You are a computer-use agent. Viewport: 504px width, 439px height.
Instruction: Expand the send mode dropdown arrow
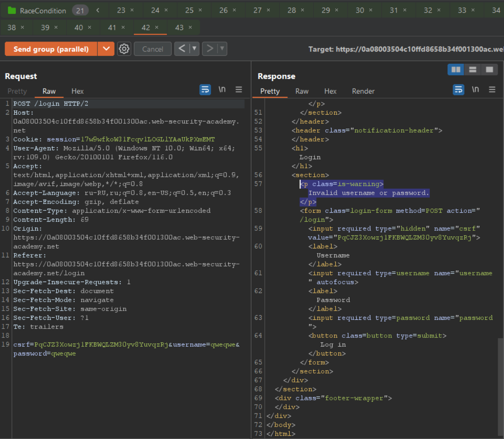coord(106,49)
